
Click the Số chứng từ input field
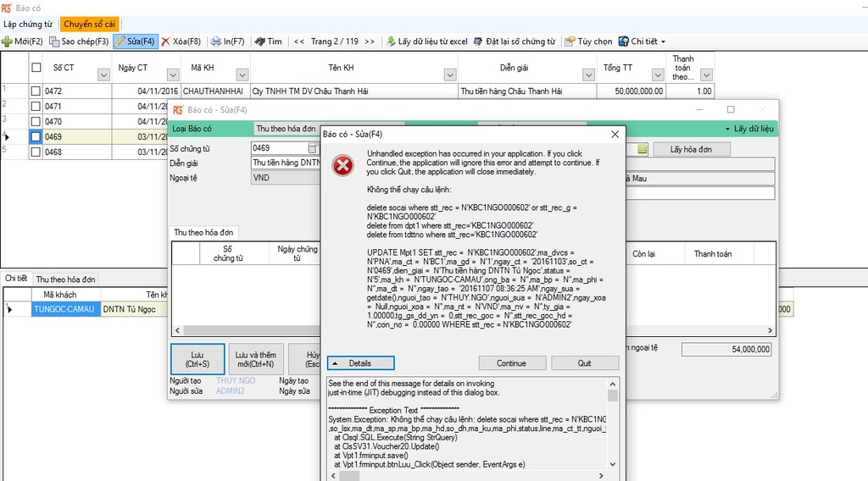click(280, 148)
